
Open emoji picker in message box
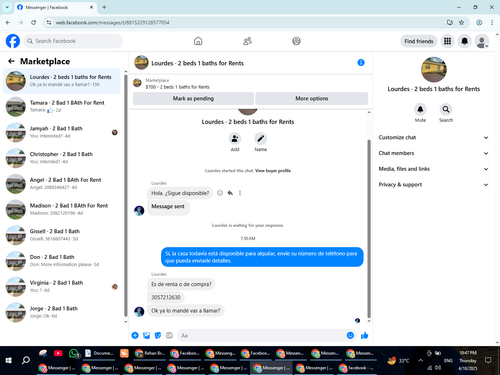tap(350, 335)
